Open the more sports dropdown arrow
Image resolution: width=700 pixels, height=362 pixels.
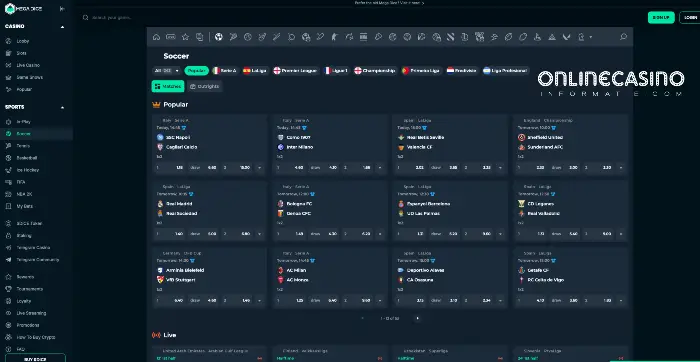(x=591, y=37)
